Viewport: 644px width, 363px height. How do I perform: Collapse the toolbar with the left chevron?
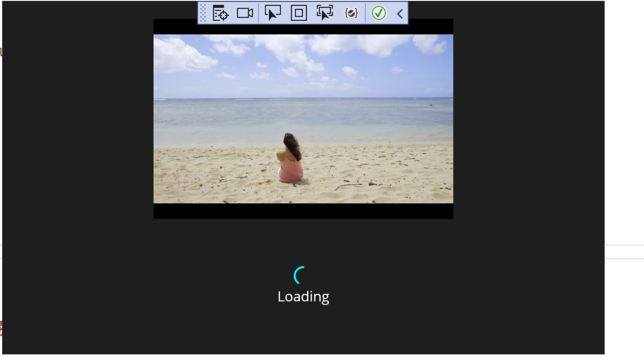pyautogui.click(x=400, y=13)
